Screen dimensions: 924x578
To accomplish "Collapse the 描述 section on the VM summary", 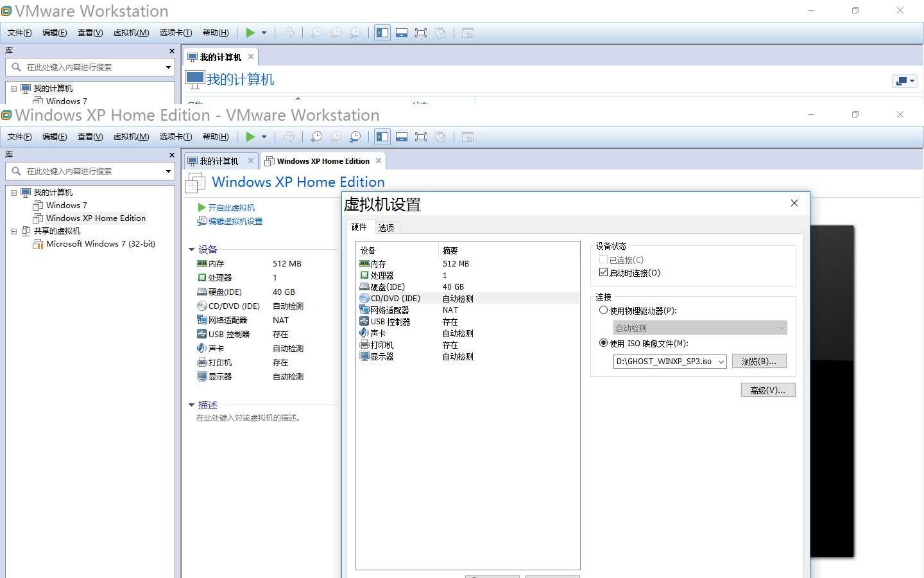I will [191, 405].
